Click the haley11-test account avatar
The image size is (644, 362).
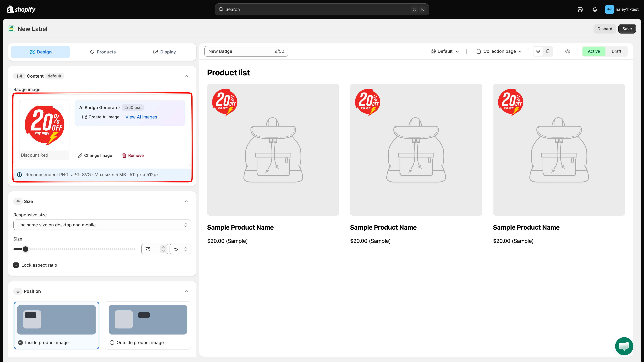pos(609,9)
